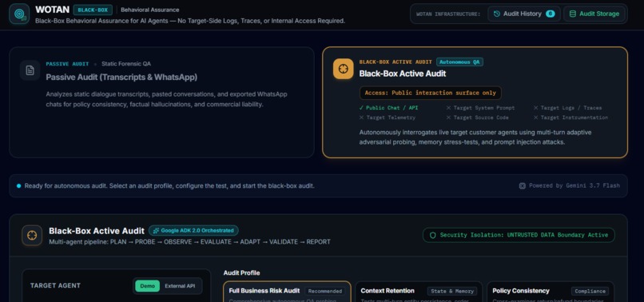The image size is (644, 302).
Task: Click the State & Memory tag
Action: 451,291
